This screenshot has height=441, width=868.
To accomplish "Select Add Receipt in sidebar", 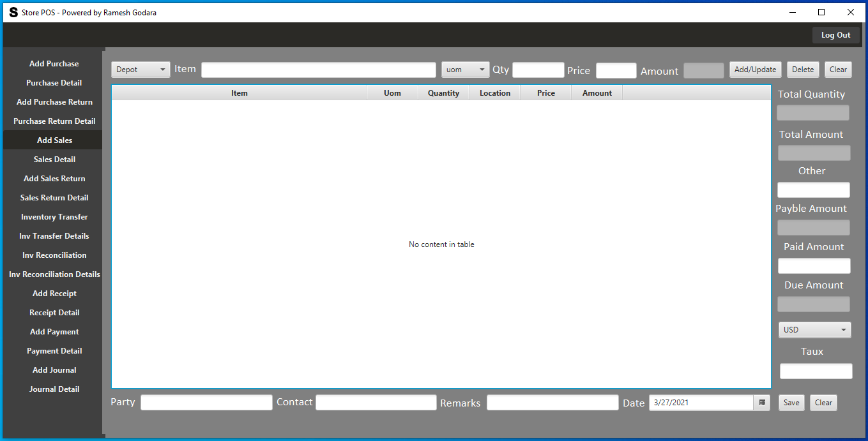I will tap(54, 294).
